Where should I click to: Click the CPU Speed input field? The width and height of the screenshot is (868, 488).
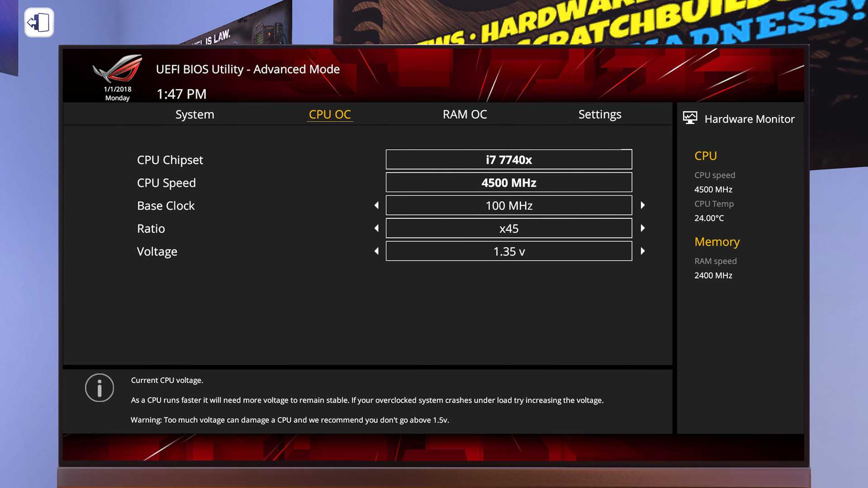(509, 183)
